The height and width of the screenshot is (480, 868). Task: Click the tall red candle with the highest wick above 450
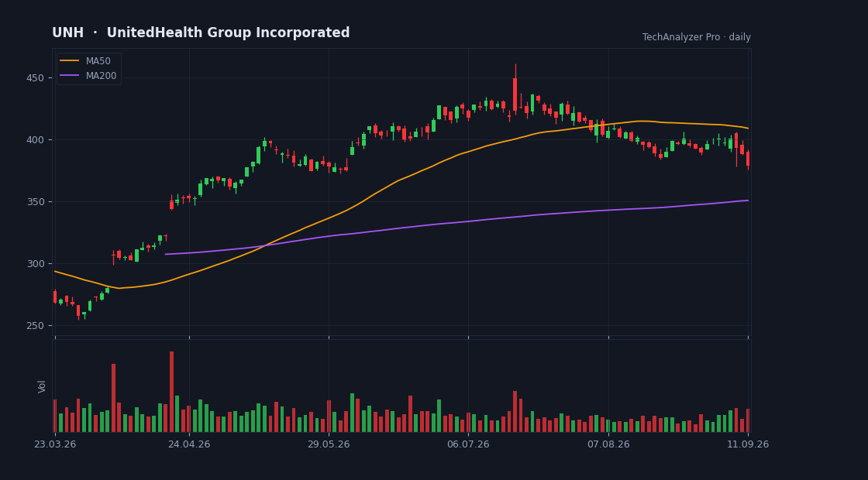point(515,88)
